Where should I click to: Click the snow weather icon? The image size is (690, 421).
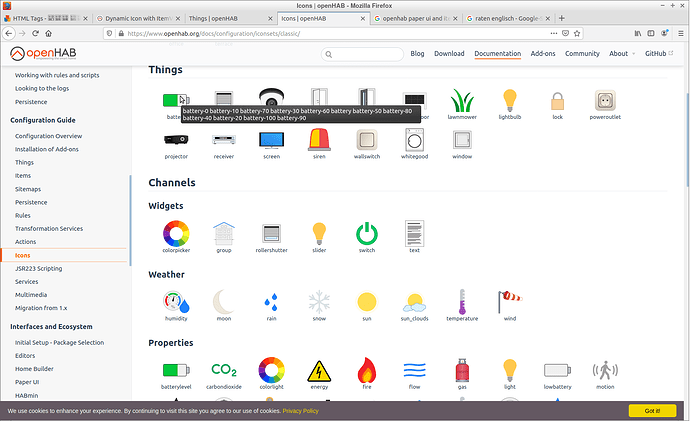319,302
